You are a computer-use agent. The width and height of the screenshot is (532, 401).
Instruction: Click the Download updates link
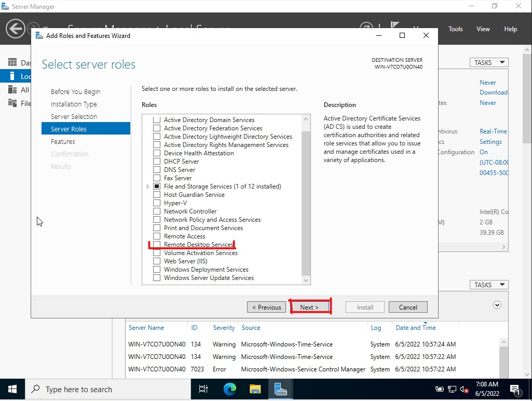(x=493, y=92)
